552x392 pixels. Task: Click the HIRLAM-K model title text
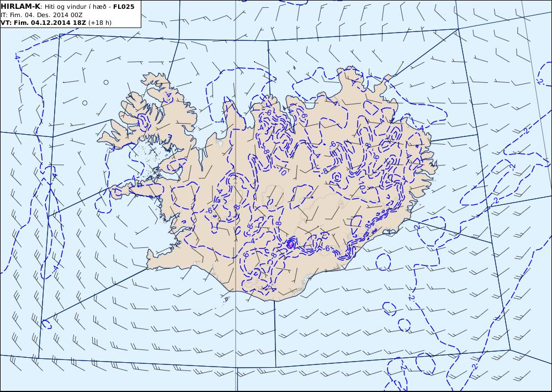tap(21, 7)
